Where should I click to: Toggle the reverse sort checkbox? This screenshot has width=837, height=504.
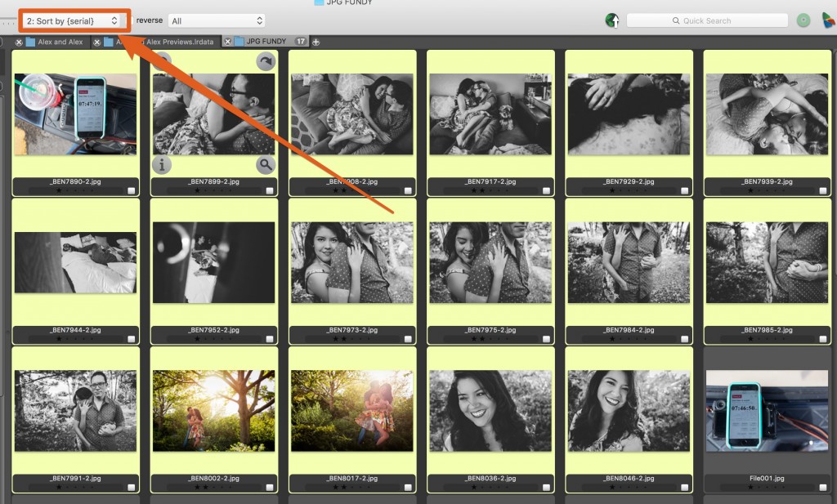click(129, 20)
